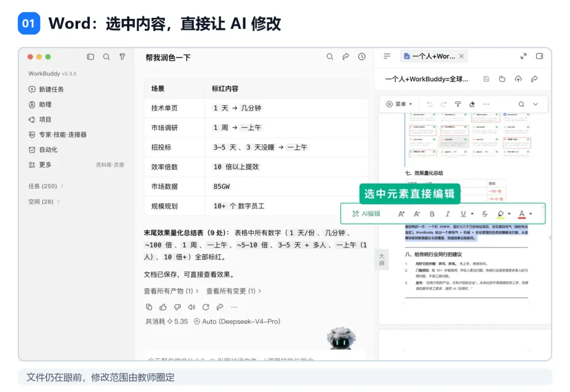This screenshot has width=570, height=392.
Task: Dislike the reply with thumbs down
Action: [177, 307]
